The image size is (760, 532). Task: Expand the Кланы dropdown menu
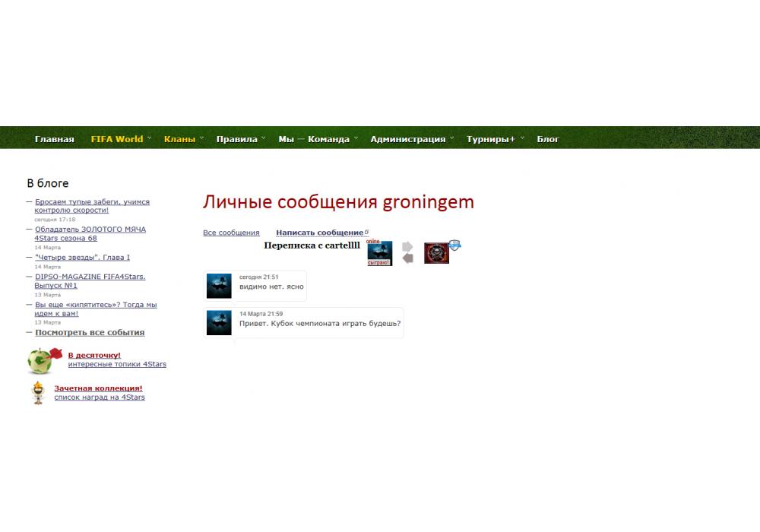pos(180,139)
